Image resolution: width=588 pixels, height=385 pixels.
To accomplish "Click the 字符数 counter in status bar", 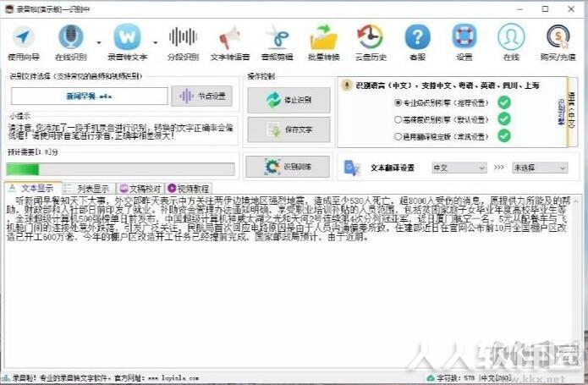I will [455, 378].
